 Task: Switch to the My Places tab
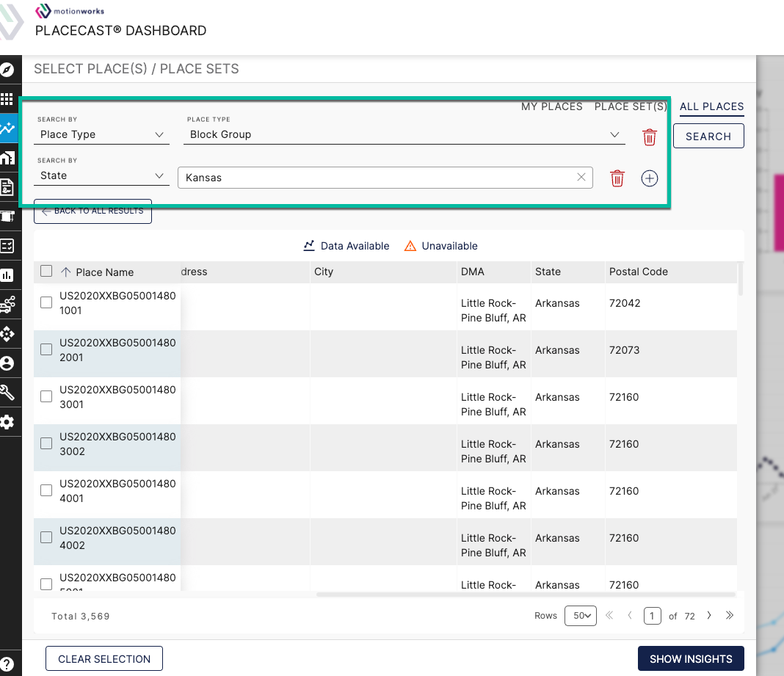[551, 106]
